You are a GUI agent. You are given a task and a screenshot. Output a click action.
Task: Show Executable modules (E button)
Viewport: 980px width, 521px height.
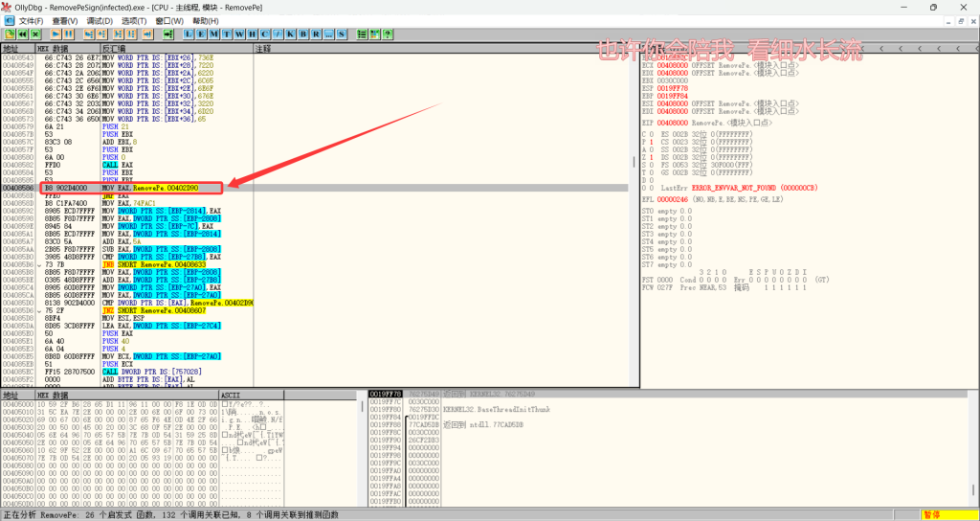pyautogui.click(x=201, y=34)
